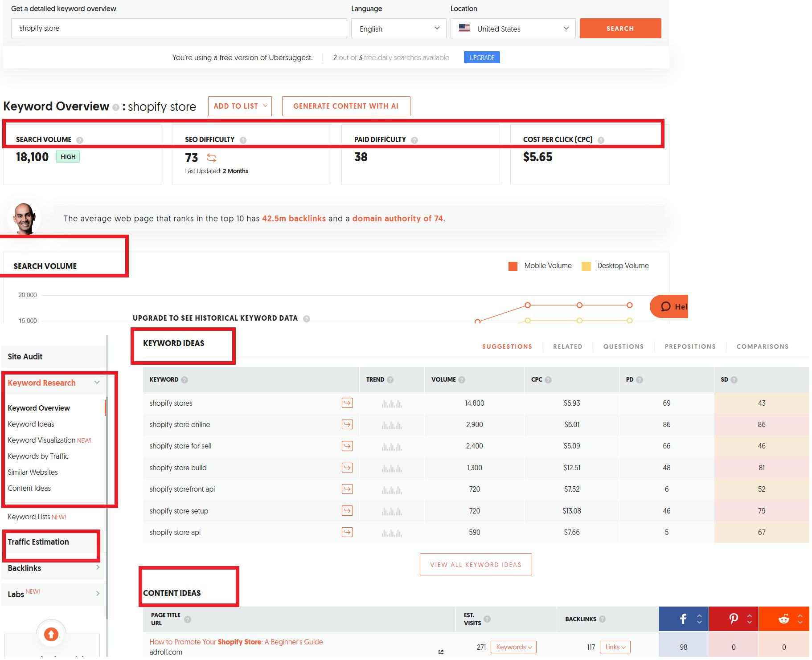Open Keyword Ideas in sidebar

[31, 424]
